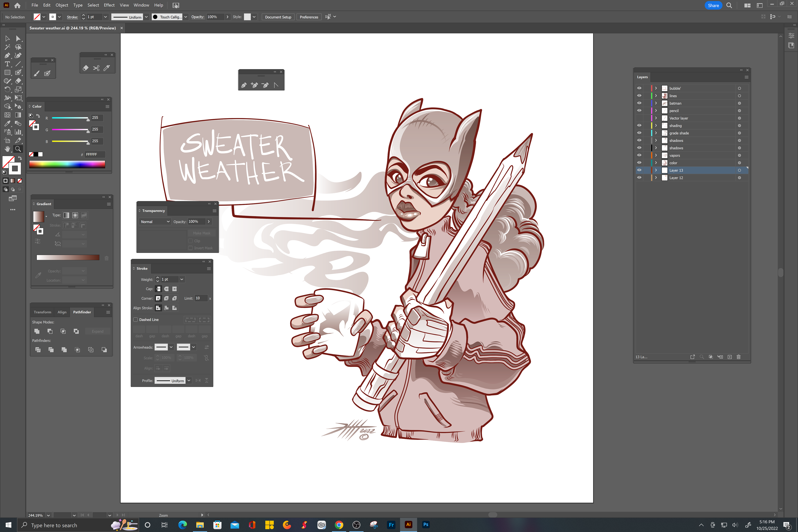
Task: Show the hidden Vector layer
Action: [x=639, y=118]
